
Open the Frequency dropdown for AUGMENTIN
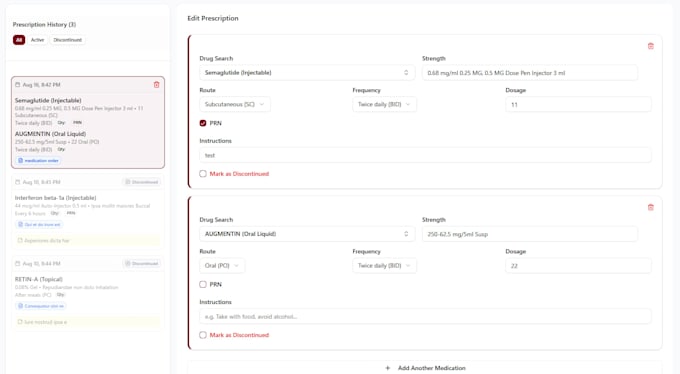tap(384, 266)
